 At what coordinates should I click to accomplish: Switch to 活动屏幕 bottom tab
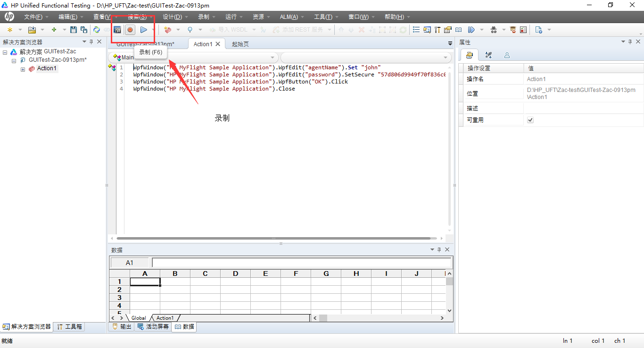(x=153, y=326)
